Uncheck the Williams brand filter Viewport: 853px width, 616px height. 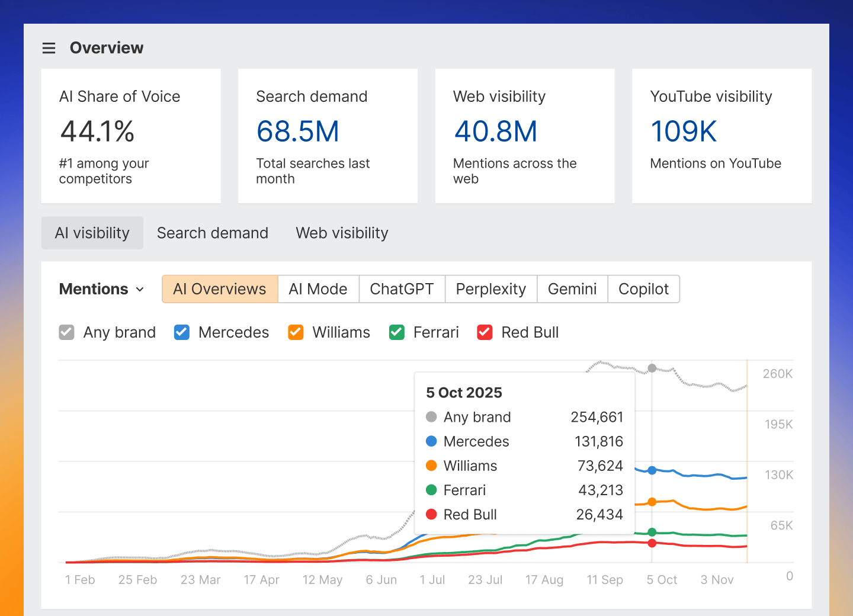click(296, 332)
